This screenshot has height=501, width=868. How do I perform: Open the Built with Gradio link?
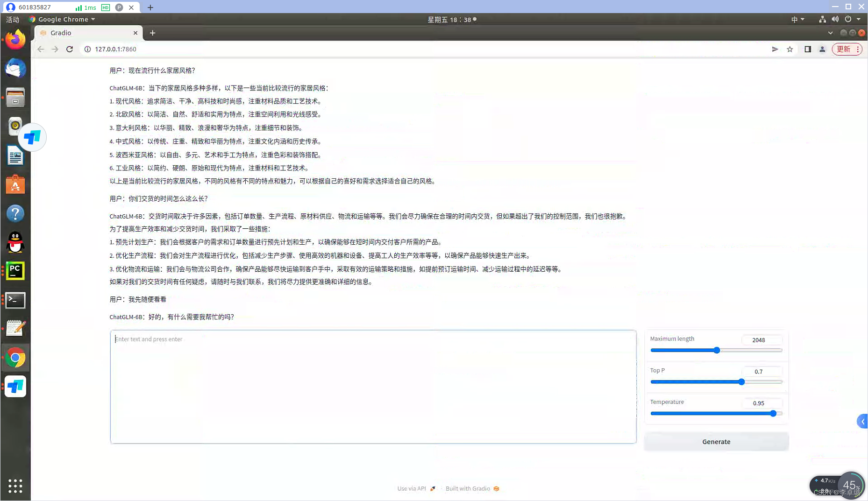point(472,488)
